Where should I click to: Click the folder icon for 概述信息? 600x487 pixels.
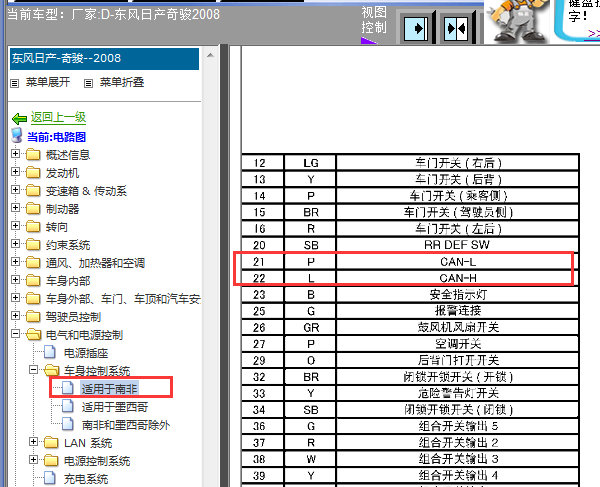point(33,155)
